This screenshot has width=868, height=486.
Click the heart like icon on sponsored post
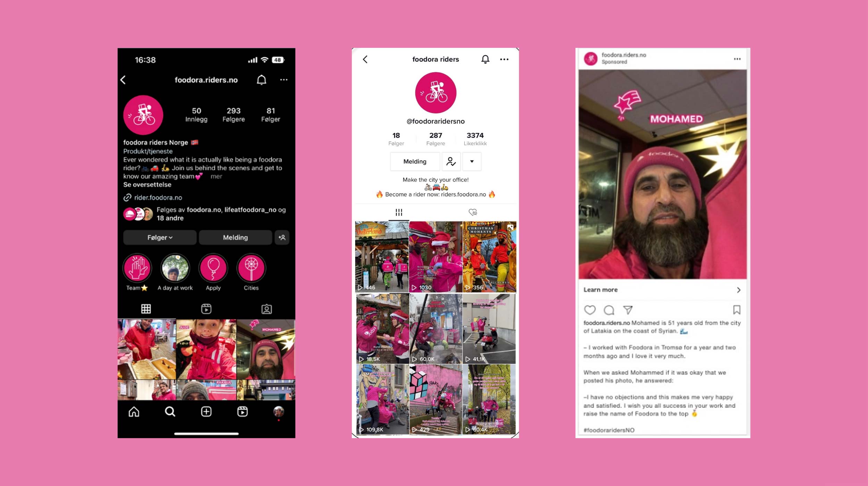pyautogui.click(x=590, y=310)
